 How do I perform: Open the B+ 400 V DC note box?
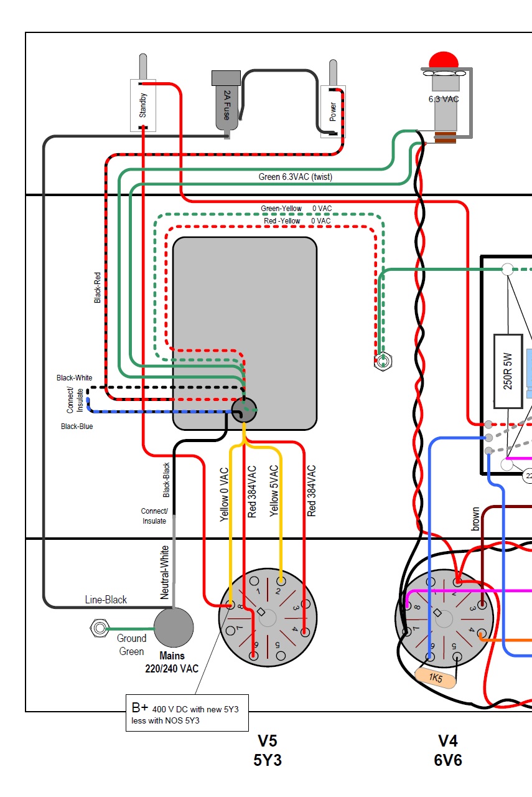point(187,712)
